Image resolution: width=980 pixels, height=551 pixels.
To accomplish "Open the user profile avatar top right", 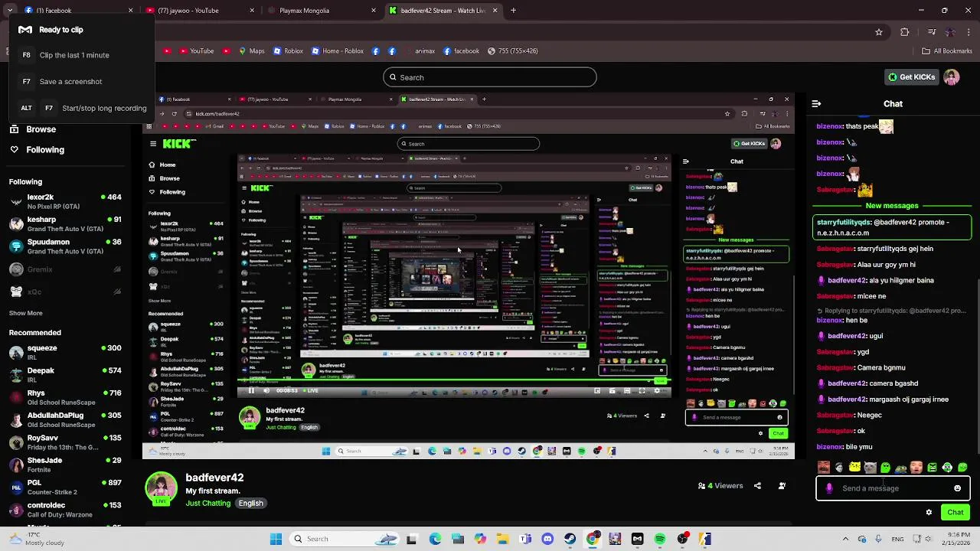I will (952, 77).
